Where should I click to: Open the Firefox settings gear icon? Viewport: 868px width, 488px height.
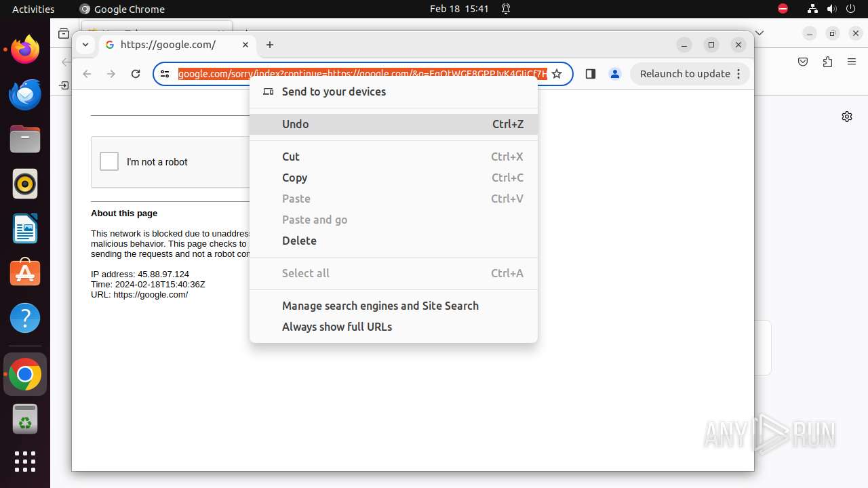(847, 117)
